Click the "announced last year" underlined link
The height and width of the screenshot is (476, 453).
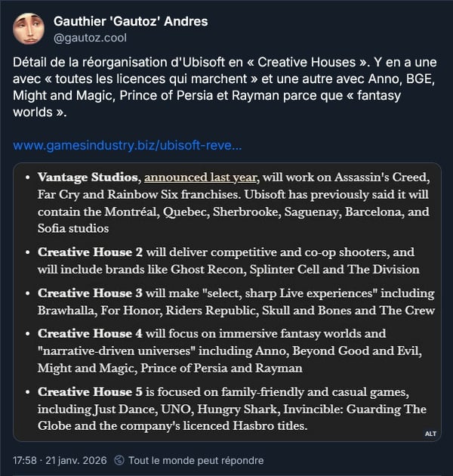click(x=201, y=178)
